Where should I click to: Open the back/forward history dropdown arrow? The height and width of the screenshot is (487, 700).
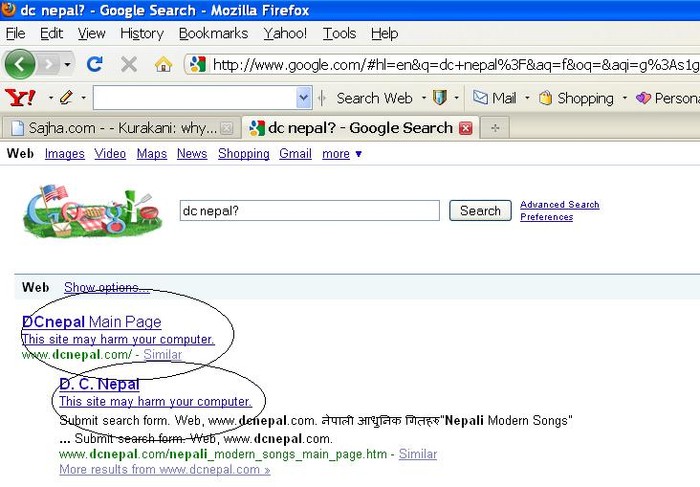coord(68,64)
